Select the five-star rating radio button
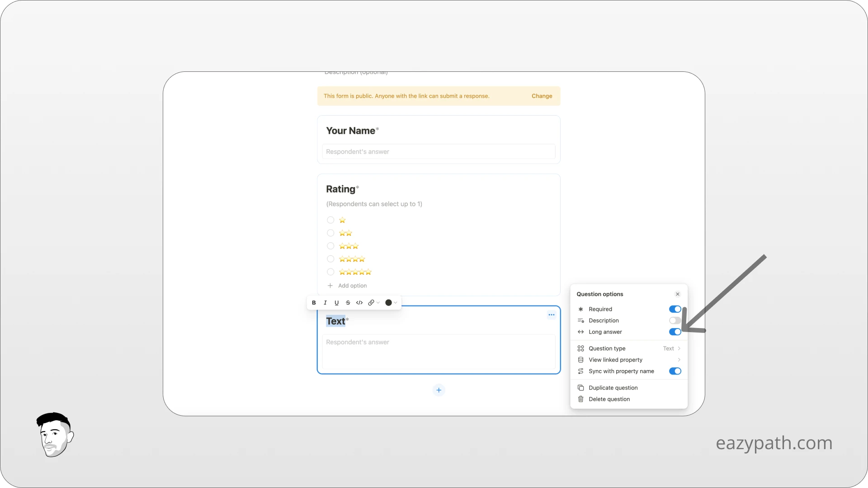The image size is (868, 488). coord(330,272)
